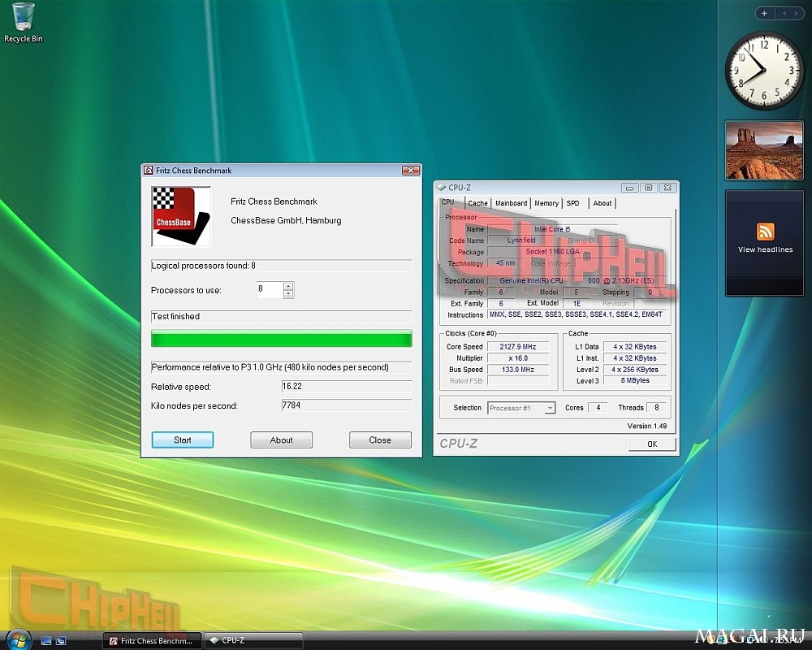Image resolution: width=812 pixels, height=650 pixels.
Task: Click OK in the CPU-Z window
Action: 652,444
